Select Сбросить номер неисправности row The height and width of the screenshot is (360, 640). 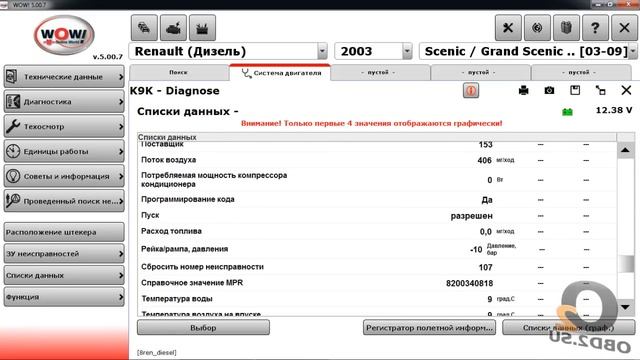tap(377, 267)
